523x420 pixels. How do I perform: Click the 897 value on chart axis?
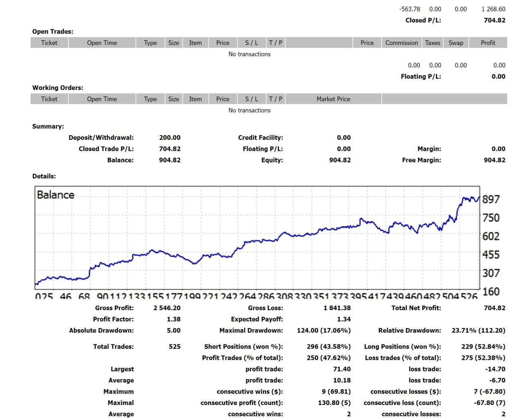click(x=491, y=199)
